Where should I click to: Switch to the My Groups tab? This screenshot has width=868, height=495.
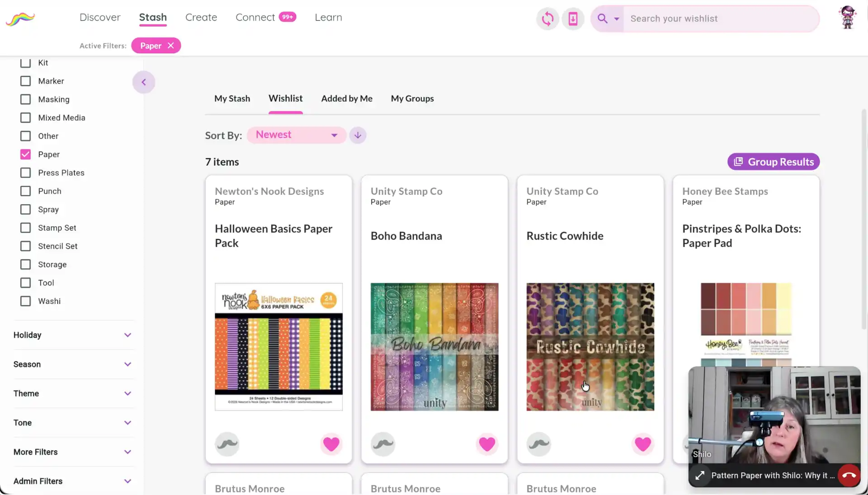pyautogui.click(x=412, y=98)
